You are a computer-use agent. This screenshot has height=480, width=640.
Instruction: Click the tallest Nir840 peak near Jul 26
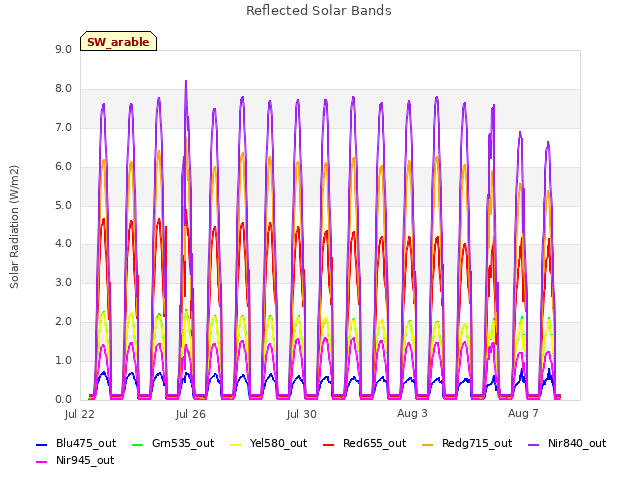[x=186, y=82]
